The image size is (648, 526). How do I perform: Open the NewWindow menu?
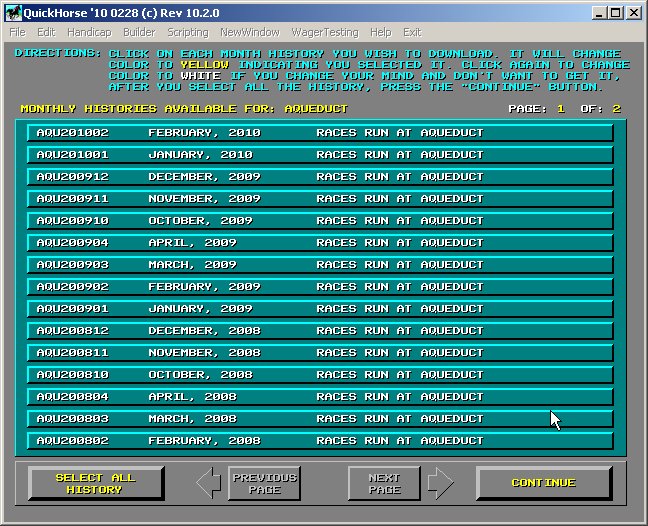(249, 33)
